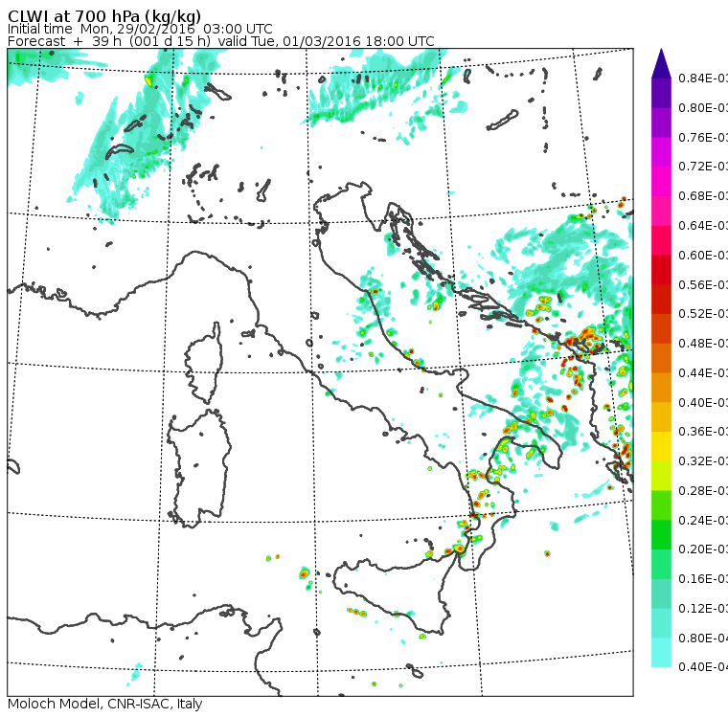Click the colorbar label 0.36E-03

(x=703, y=432)
